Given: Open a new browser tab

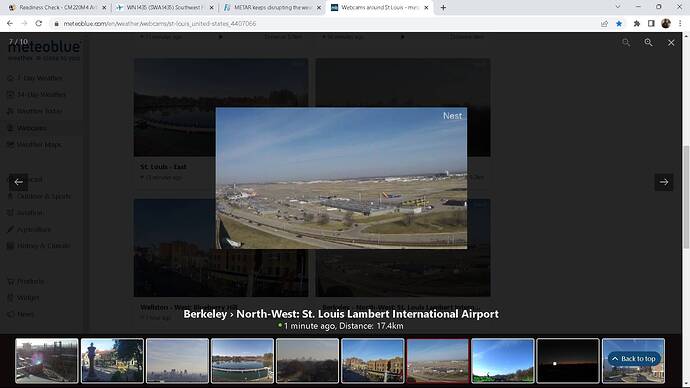Looking at the screenshot, I should [x=443, y=7].
